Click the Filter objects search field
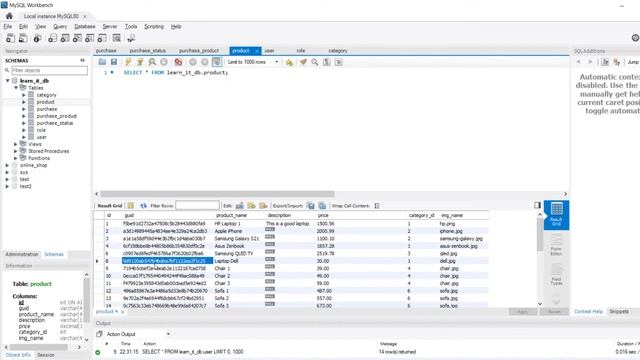Screen dimensions: 640x360 tap(49, 71)
